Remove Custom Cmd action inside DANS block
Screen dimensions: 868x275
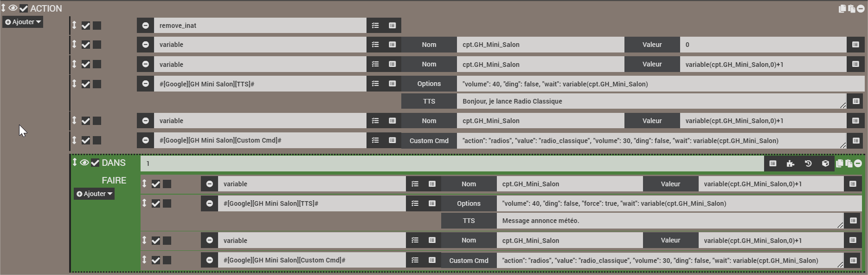pos(210,260)
